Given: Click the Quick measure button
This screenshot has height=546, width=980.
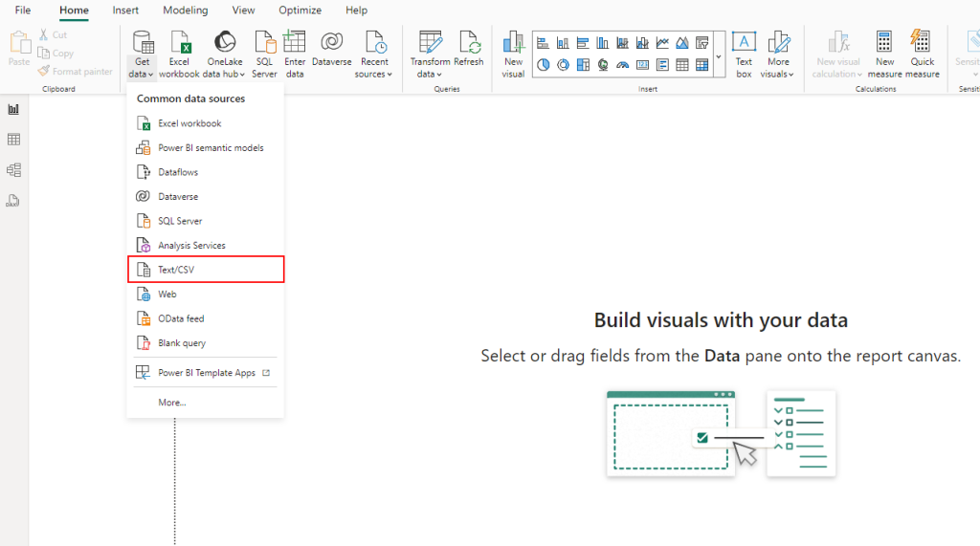Looking at the screenshot, I should (922, 55).
